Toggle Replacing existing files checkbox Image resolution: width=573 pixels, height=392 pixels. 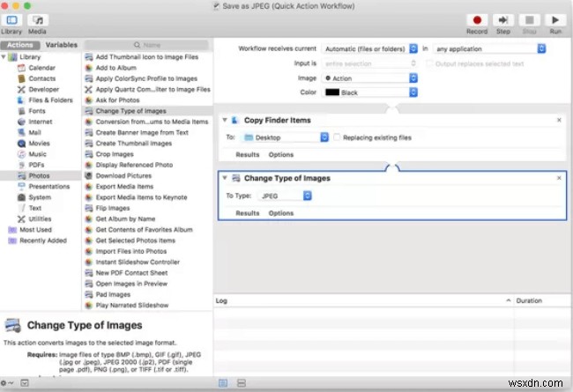pos(337,137)
